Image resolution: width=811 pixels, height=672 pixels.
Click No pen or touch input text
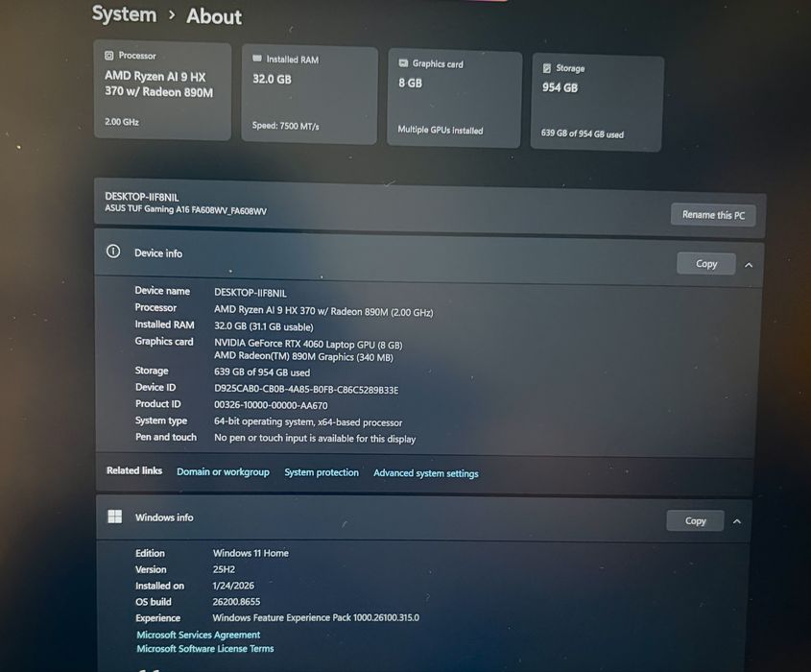click(x=315, y=439)
